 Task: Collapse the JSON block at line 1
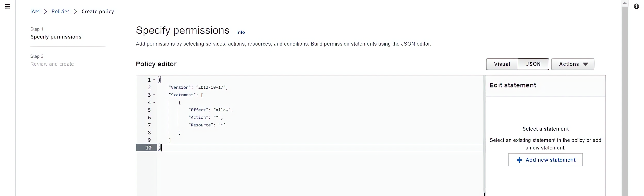tap(154, 80)
